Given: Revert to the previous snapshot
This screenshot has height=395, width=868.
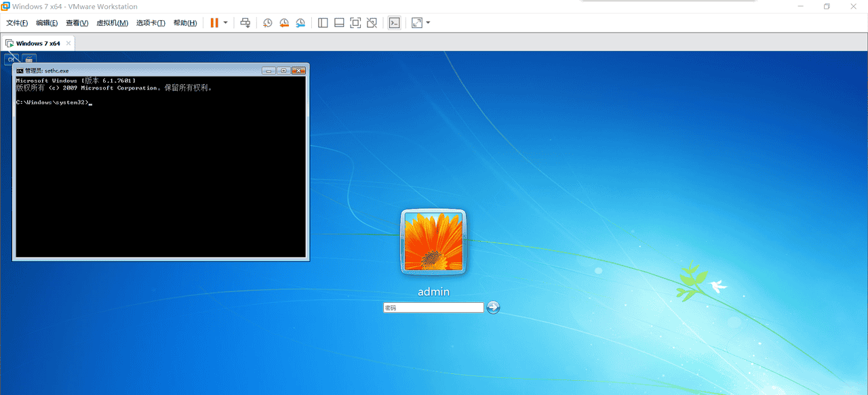Looking at the screenshot, I should (284, 22).
